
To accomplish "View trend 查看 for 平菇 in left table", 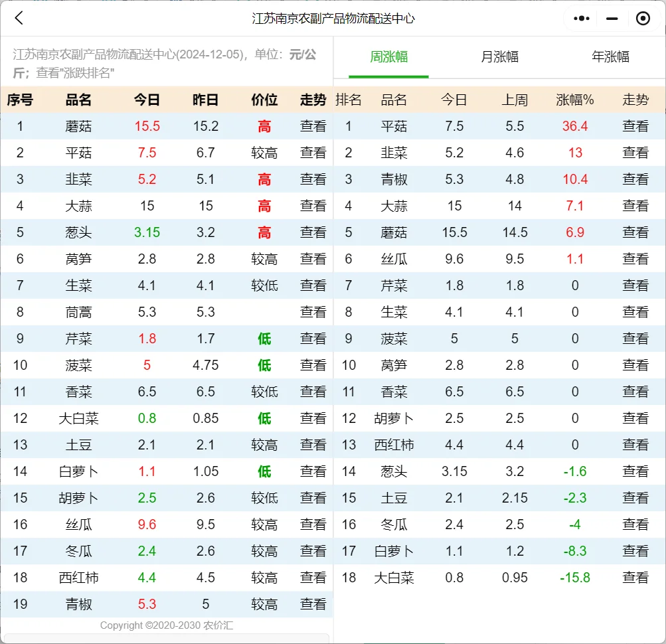I will [x=313, y=153].
